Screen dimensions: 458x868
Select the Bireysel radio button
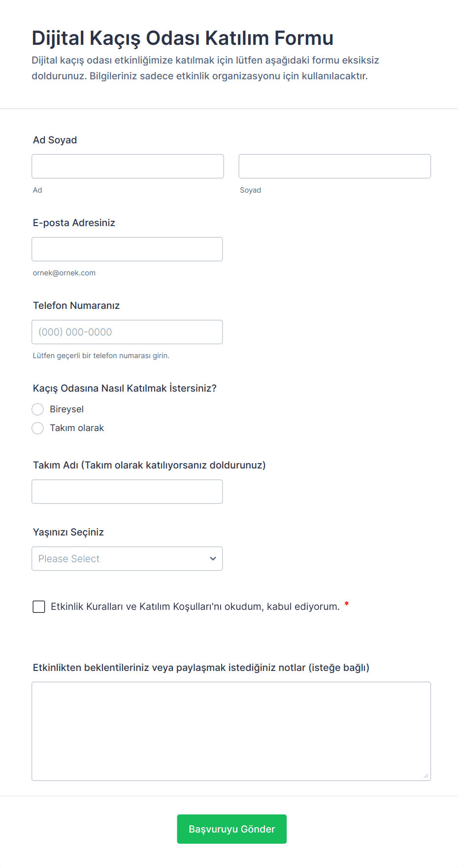[x=38, y=409]
